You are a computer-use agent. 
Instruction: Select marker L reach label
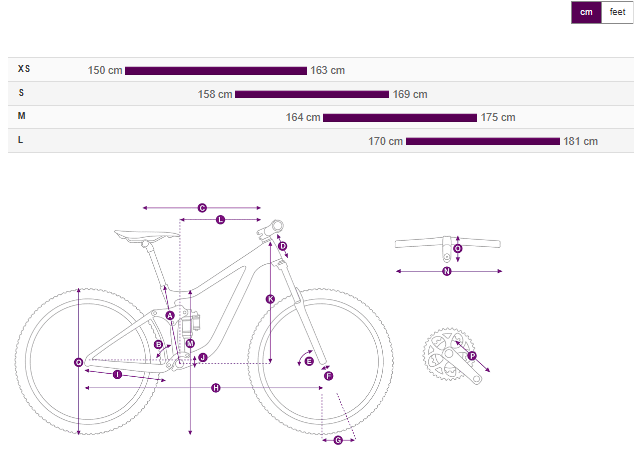[220, 219]
